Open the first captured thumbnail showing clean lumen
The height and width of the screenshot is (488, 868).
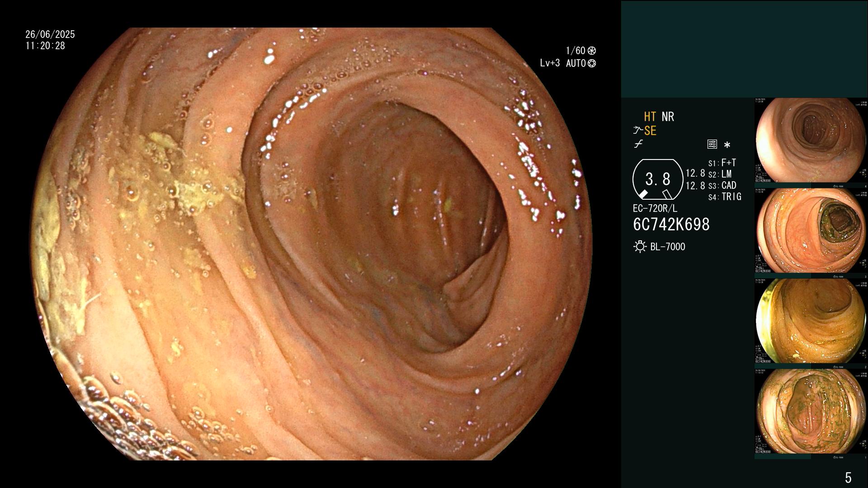(811, 141)
